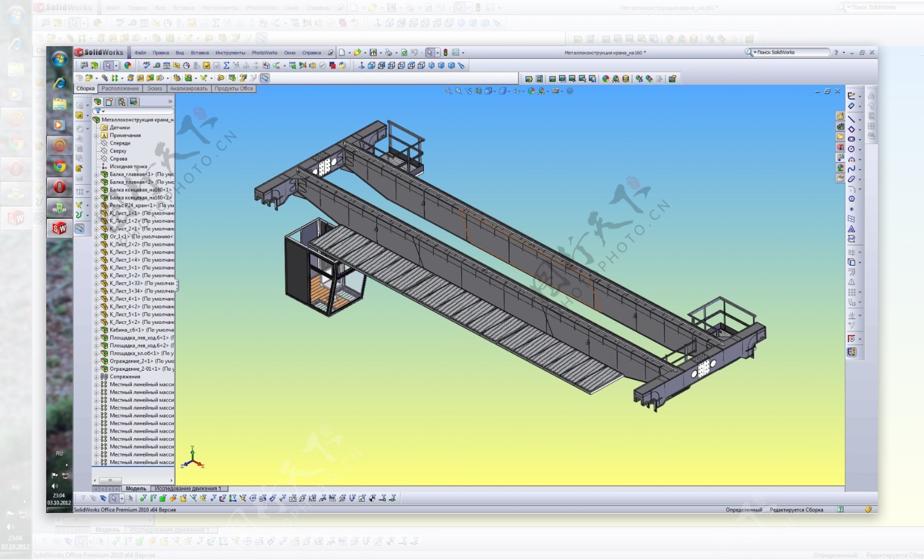This screenshot has height=560, width=924.
Task: Click the PhotoWorks render icon
Action: [x=552, y=79]
